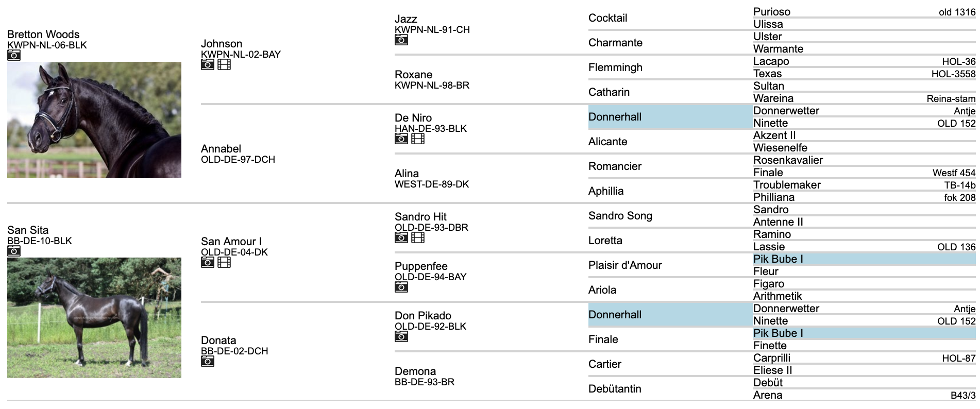Screen dimensions: 980x409
Task: Select the Pik Bube I entry above Fleur
Action: [x=778, y=259]
